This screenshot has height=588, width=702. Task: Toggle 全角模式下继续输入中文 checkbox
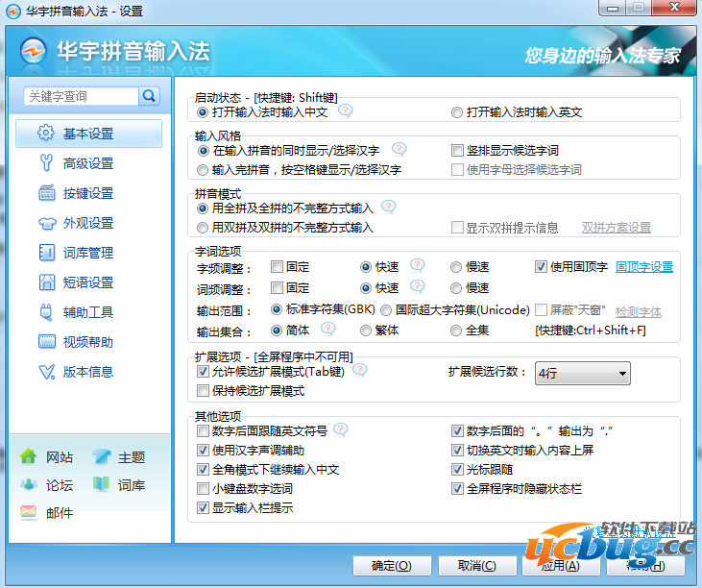pos(203,469)
